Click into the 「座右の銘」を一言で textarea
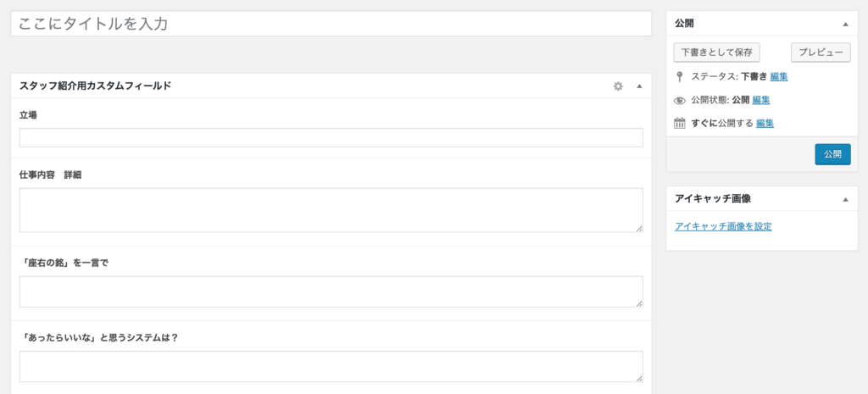The width and height of the screenshot is (868, 394). [331, 291]
